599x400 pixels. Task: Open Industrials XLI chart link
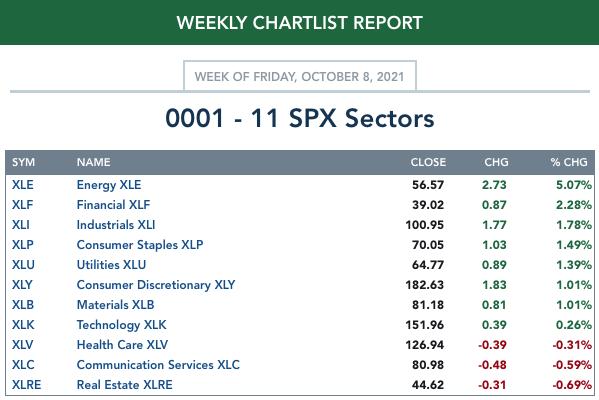tap(116, 225)
